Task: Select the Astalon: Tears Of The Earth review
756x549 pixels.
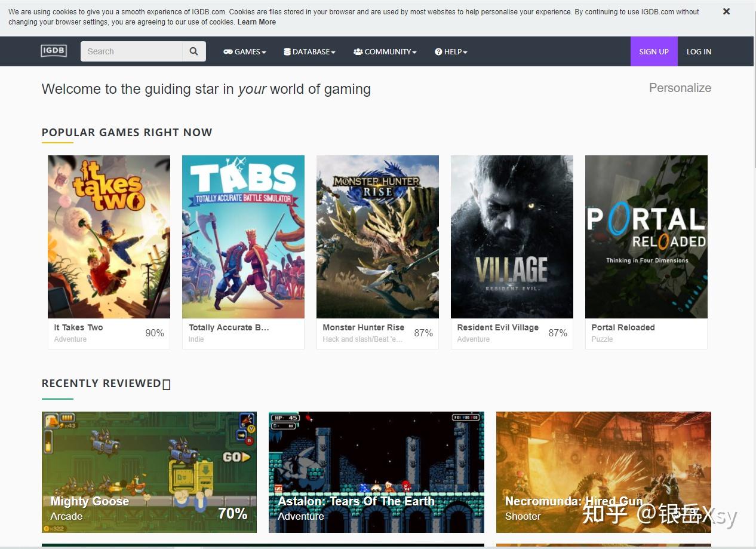Action: point(376,472)
